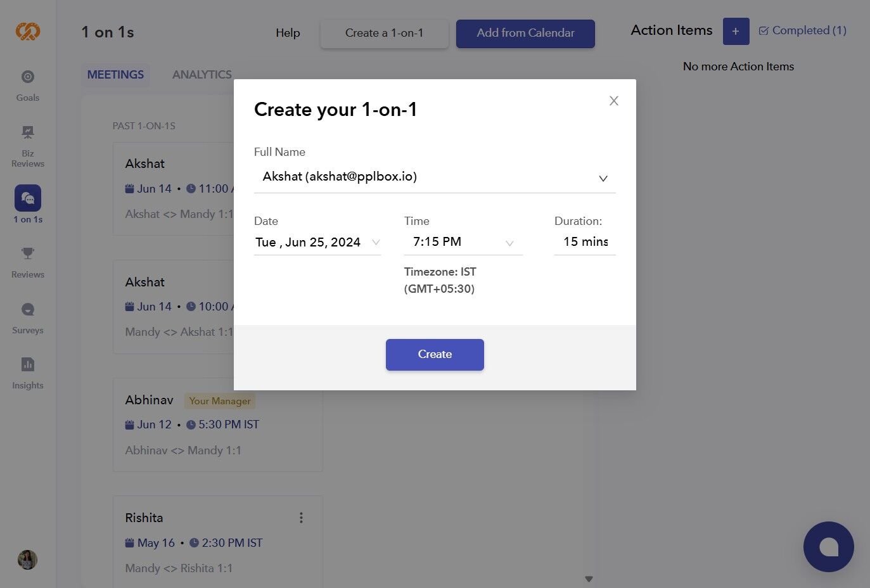The image size is (870, 588).
Task: Expand the Full Name dropdown
Action: (435, 177)
